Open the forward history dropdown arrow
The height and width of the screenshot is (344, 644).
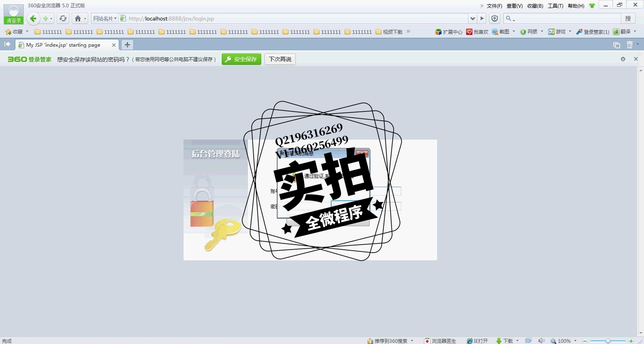click(x=51, y=19)
